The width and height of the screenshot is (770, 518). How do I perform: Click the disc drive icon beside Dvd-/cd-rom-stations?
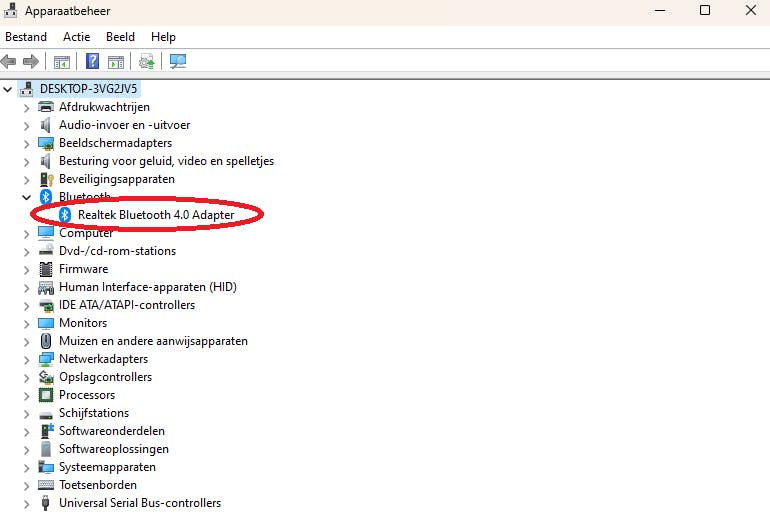(x=46, y=250)
